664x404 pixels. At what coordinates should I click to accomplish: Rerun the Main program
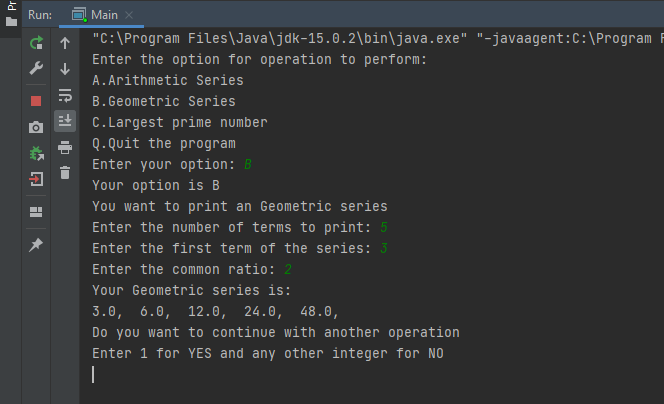tap(36, 43)
